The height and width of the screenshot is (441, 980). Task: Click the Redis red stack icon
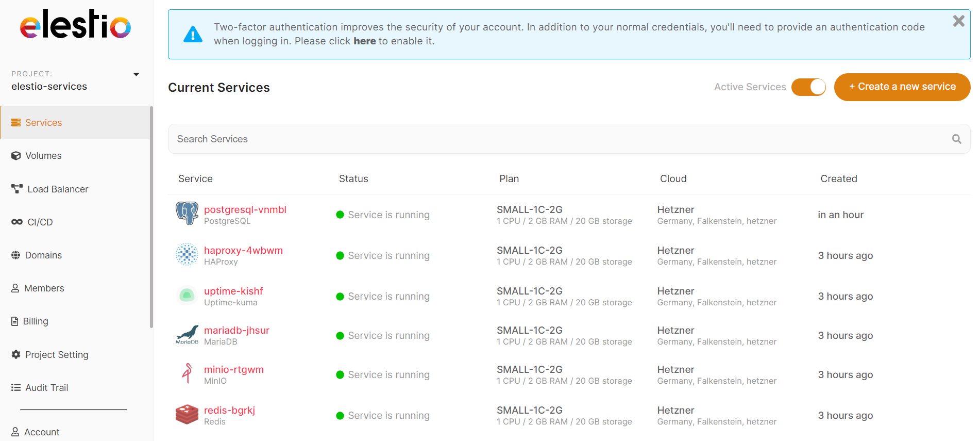(187, 414)
